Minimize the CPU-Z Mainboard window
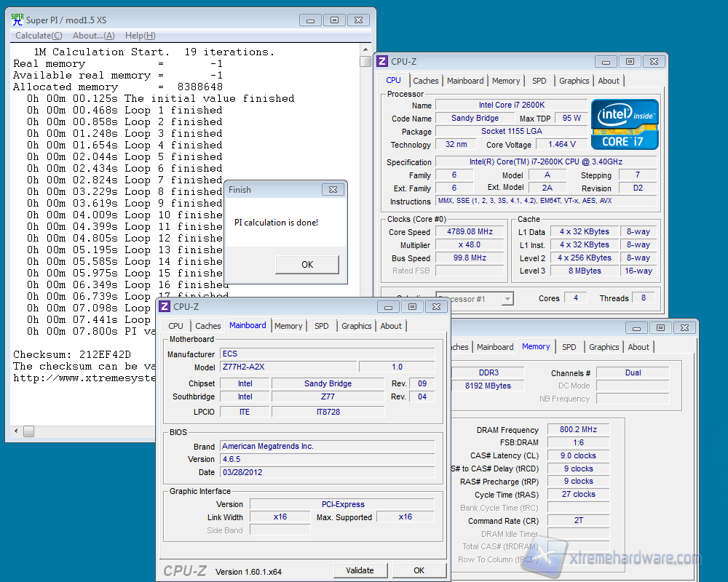 (x=388, y=307)
